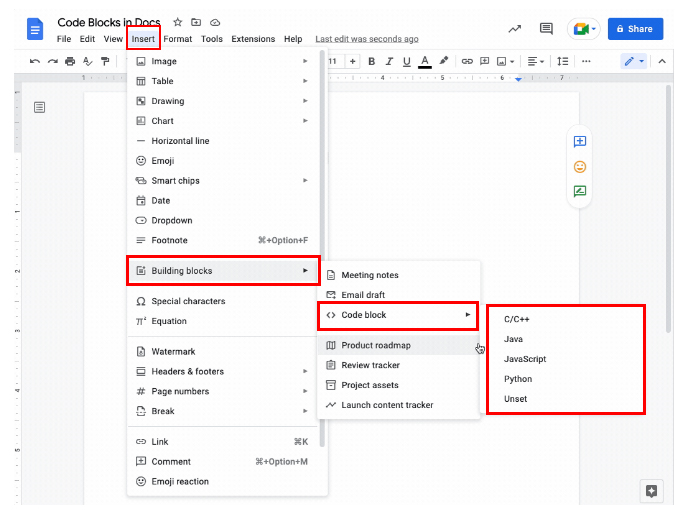Open text alignment dropdown
The image size is (677, 510).
pyautogui.click(x=536, y=61)
